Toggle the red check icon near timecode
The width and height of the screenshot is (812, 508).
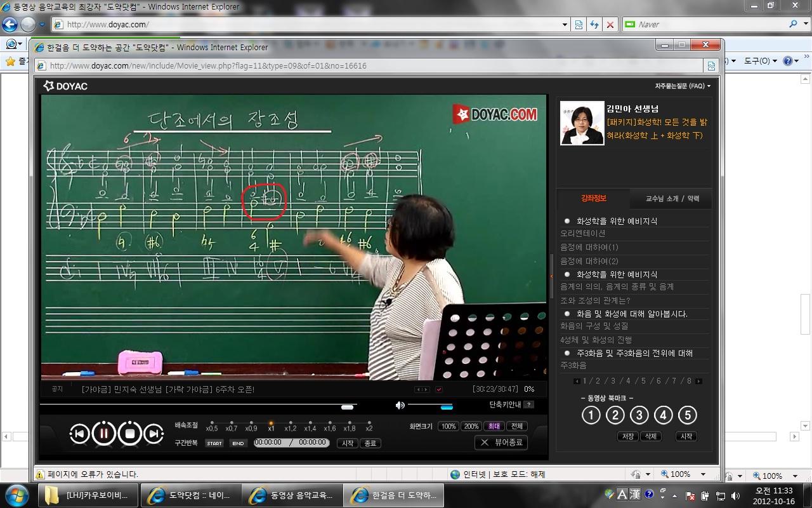439,389
